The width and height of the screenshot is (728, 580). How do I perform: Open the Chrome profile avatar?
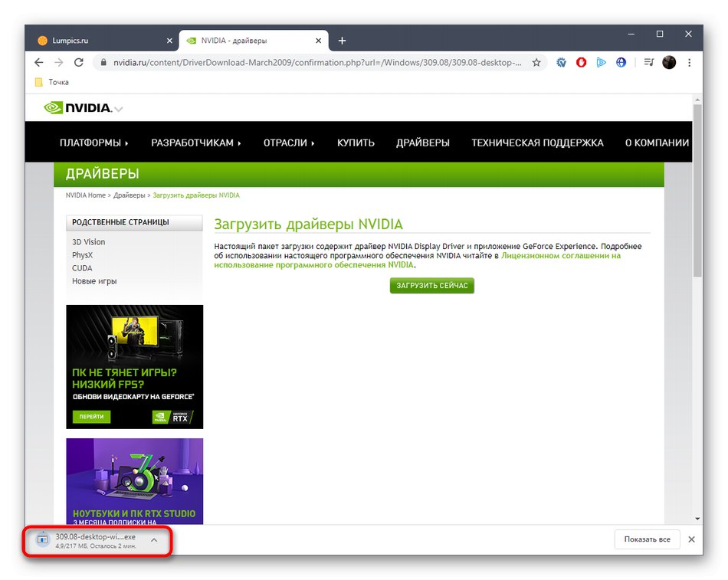coord(669,62)
